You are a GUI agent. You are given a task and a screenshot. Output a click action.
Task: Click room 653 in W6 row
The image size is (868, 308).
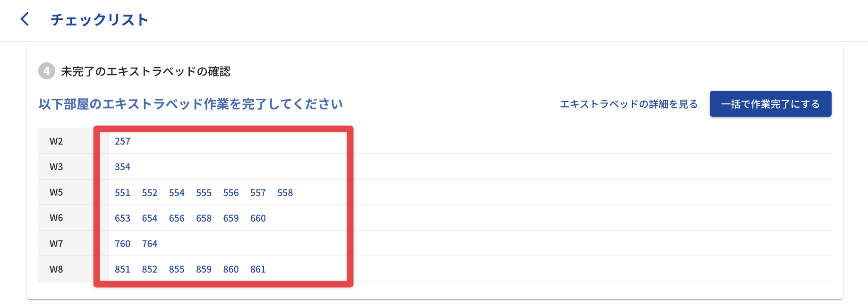[122, 218]
